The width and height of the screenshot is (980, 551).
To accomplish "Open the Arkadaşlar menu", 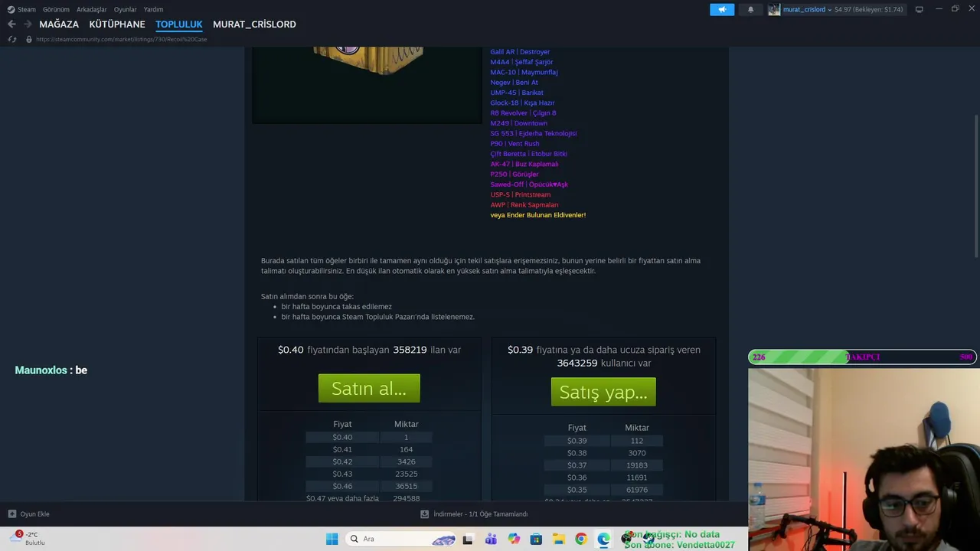I will pyautogui.click(x=92, y=9).
